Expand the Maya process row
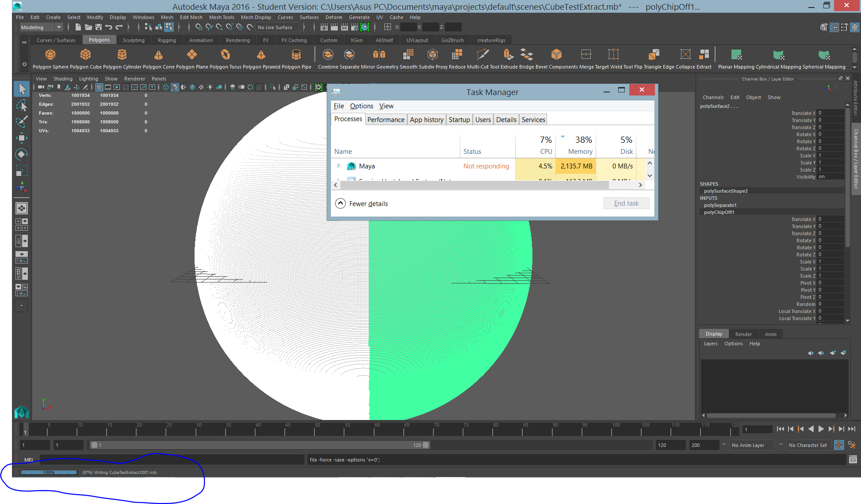 (339, 166)
